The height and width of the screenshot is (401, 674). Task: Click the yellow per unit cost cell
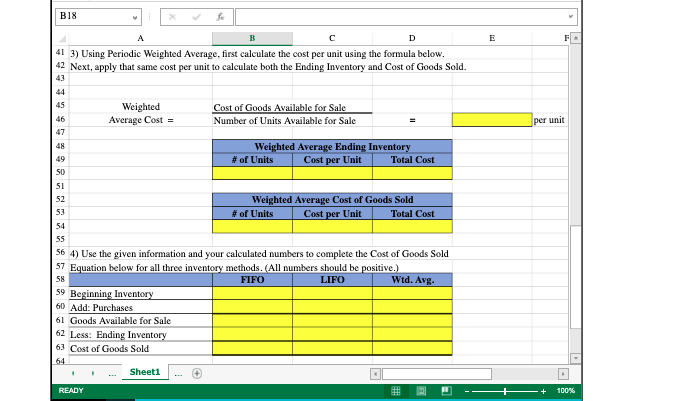pos(492,120)
